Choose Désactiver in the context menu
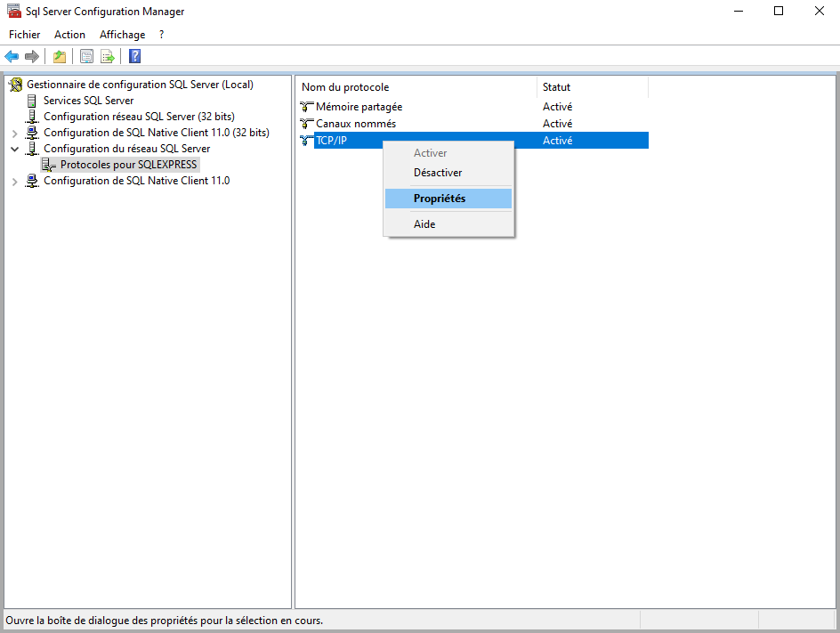 click(x=438, y=173)
